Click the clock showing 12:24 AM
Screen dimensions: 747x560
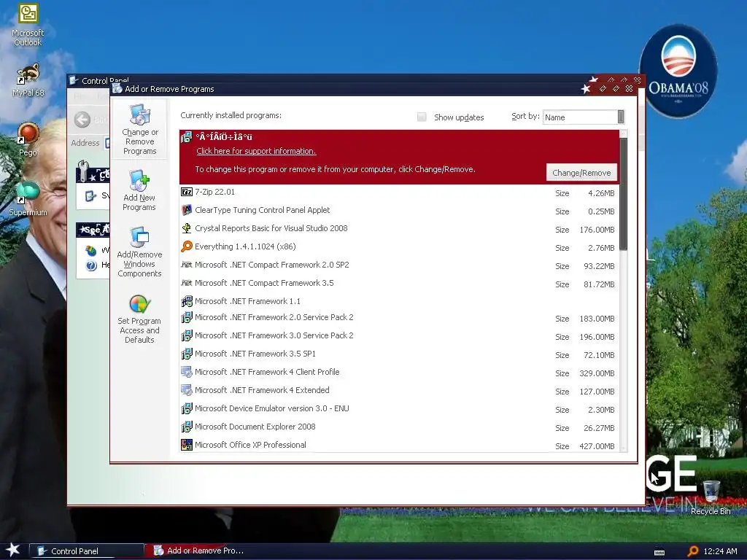click(x=720, y=551)
